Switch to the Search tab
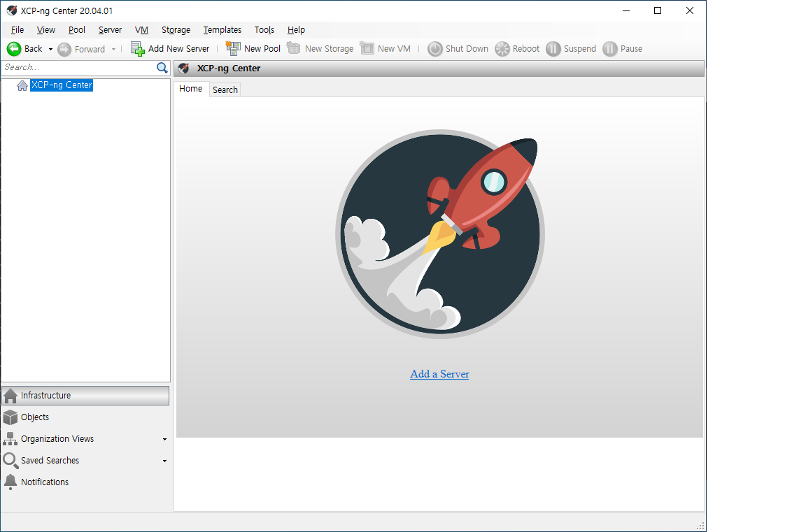This screenshot has width=806, height=532. point(225,90)
